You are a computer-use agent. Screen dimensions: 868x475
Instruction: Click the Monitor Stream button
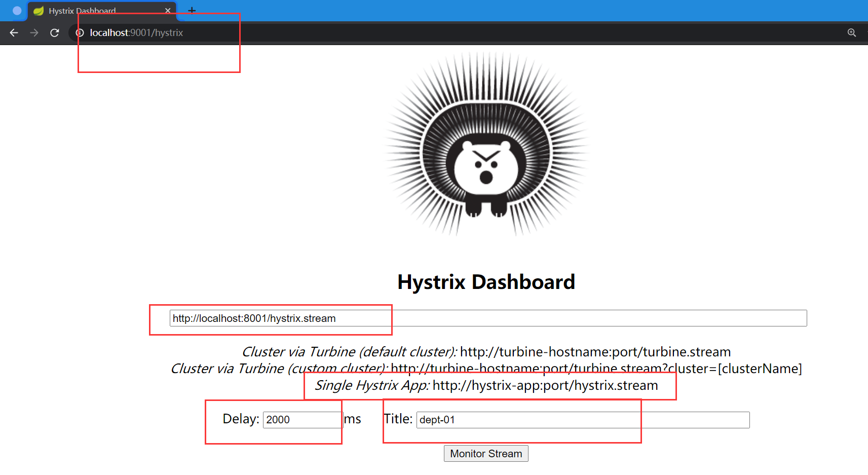486,454
